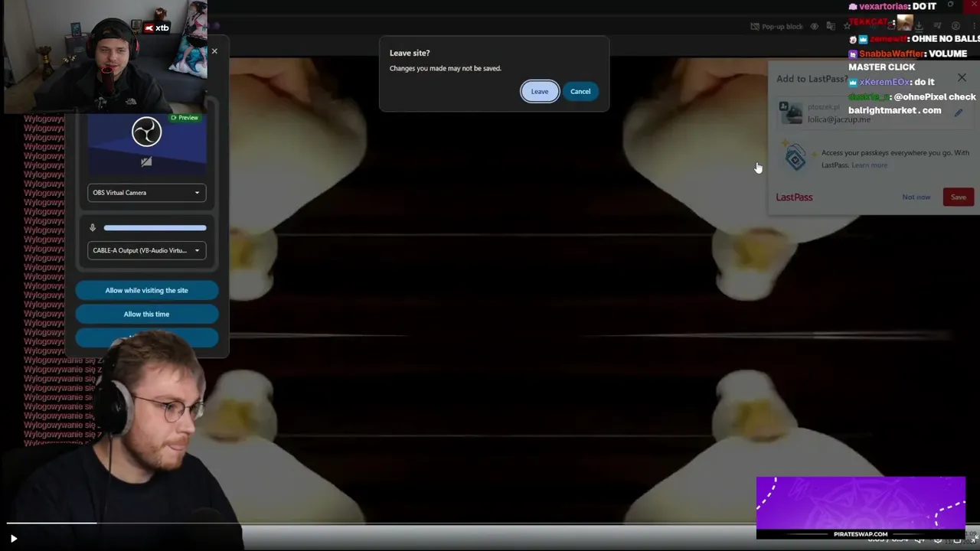The width and height of the screenshot is (980, 551).
Task: Open the OBS Virtual Camera dropdown
Action: [x=146, y=193]
